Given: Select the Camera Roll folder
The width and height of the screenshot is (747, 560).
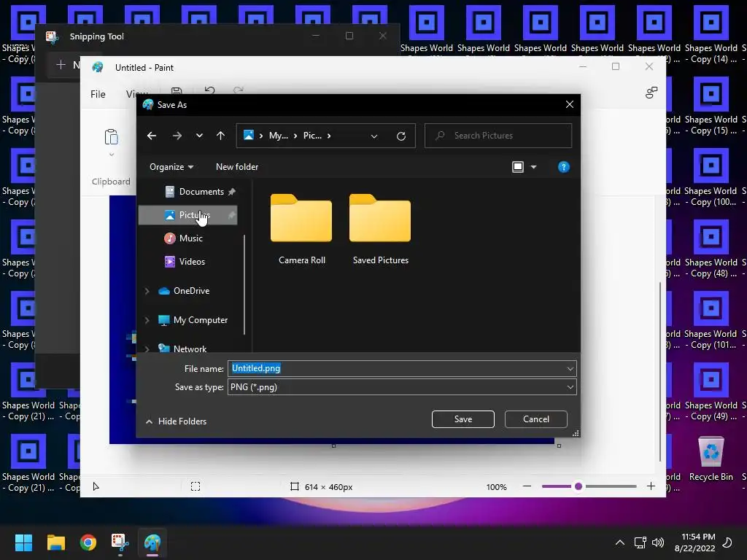Looking at the screenshot, I should click(301, 229).
